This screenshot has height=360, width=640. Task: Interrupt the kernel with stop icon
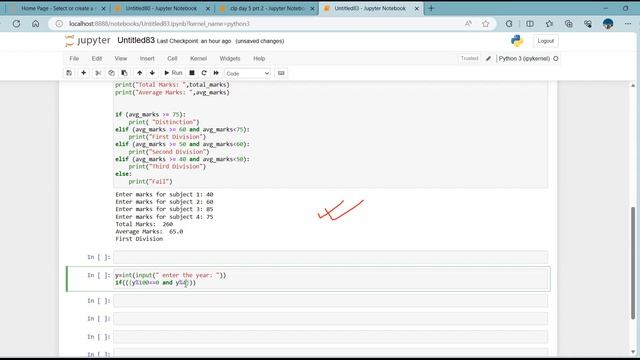pyautogui.click(x=192, y=73)
